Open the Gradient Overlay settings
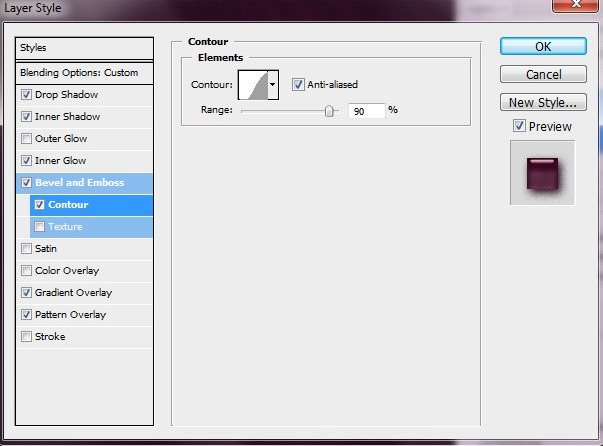This screenshot has width=603, height=446. click(x=73, y=293)
